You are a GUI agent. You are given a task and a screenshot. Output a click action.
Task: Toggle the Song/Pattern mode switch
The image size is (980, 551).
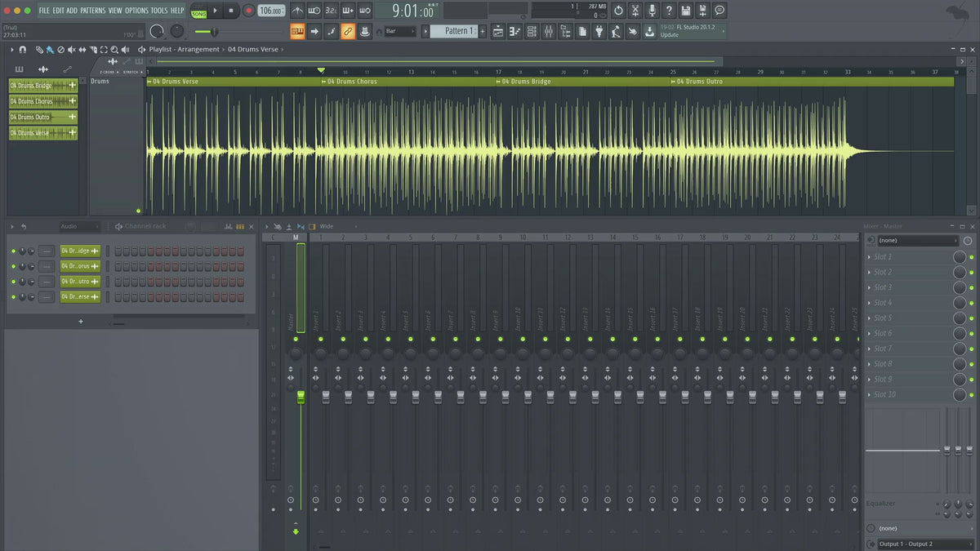coord(198,13)
